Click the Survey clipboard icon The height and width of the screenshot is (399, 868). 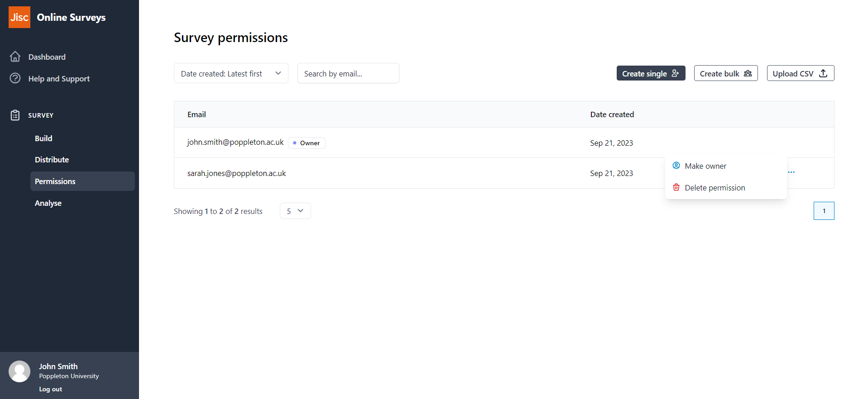pos(15,115)
